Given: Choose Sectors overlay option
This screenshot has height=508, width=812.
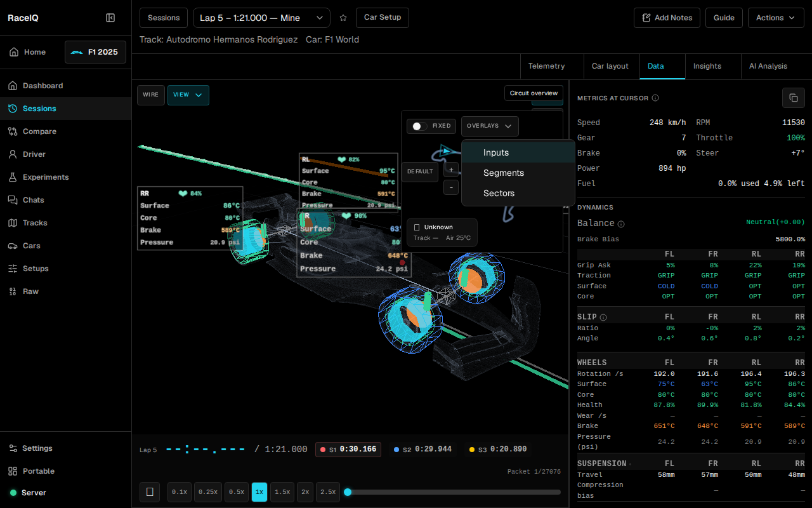Looking at the screenshot, I should pyautogui.click(x=518, y=193).
